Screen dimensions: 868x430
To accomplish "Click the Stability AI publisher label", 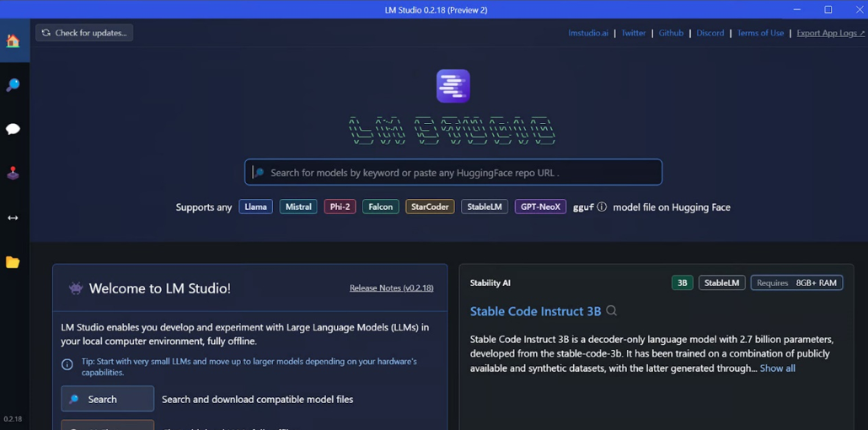I will click(490, 283).
